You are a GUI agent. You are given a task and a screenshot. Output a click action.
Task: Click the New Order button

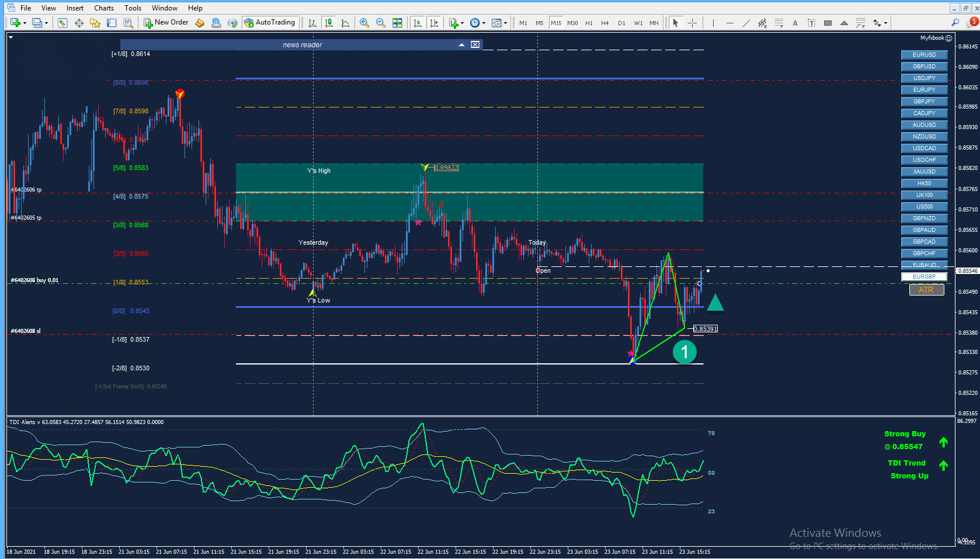[166, 23]
